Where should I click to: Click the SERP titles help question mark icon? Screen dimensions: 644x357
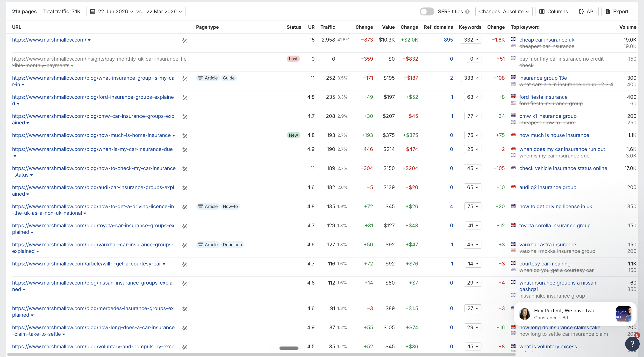click(x=467, y=12)
